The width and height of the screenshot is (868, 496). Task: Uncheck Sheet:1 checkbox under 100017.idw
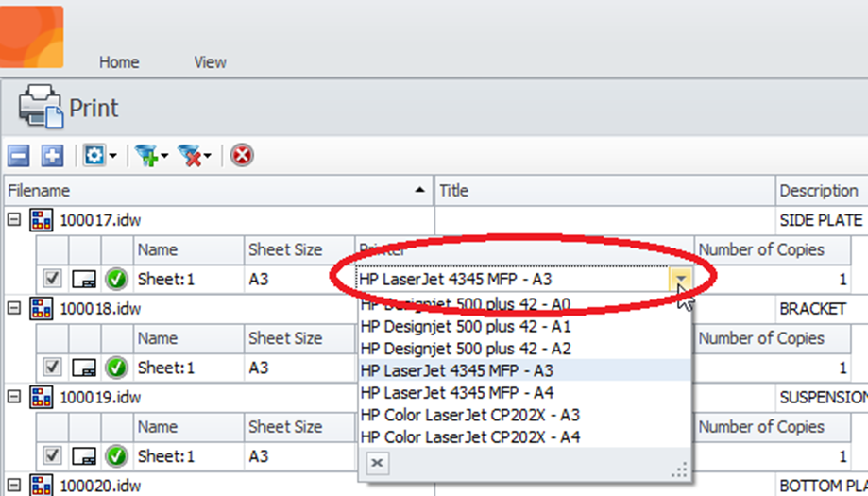click(x=52, y=279)
